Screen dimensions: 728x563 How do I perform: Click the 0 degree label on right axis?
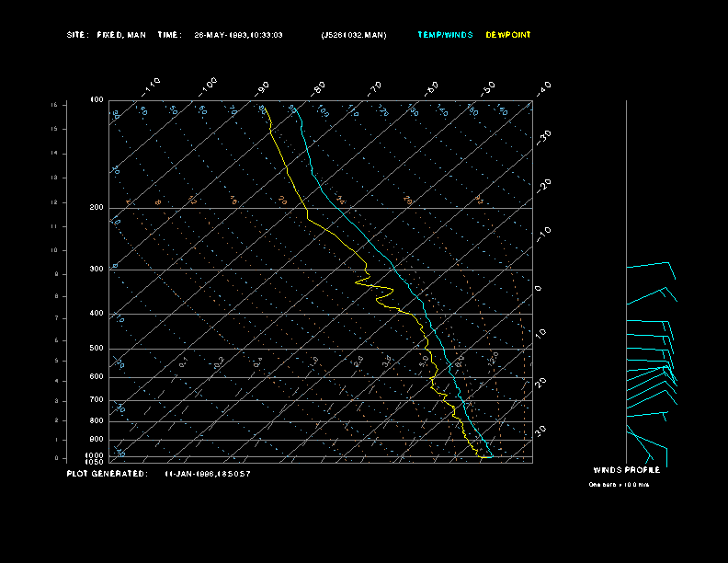539,289
